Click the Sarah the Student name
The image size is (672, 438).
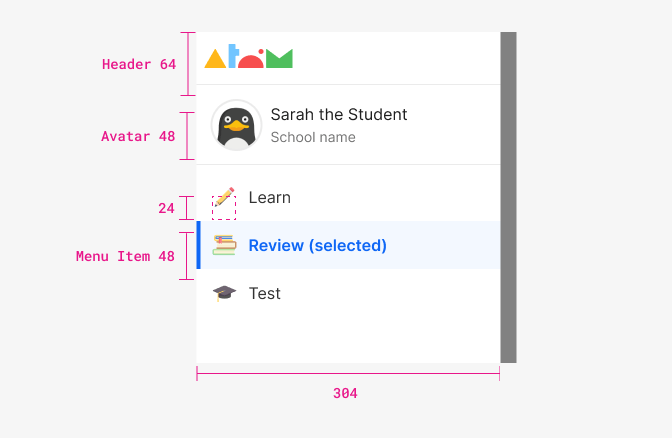(339, 114)
